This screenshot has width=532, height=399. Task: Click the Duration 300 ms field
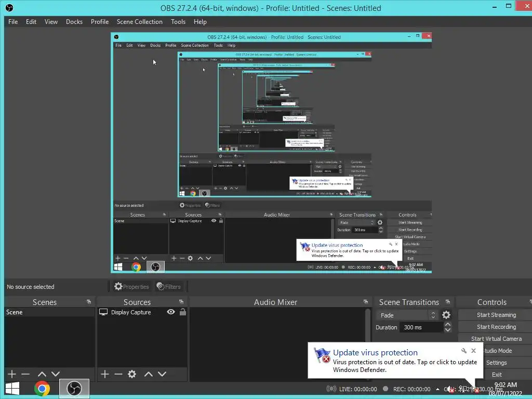pos(422,327)
